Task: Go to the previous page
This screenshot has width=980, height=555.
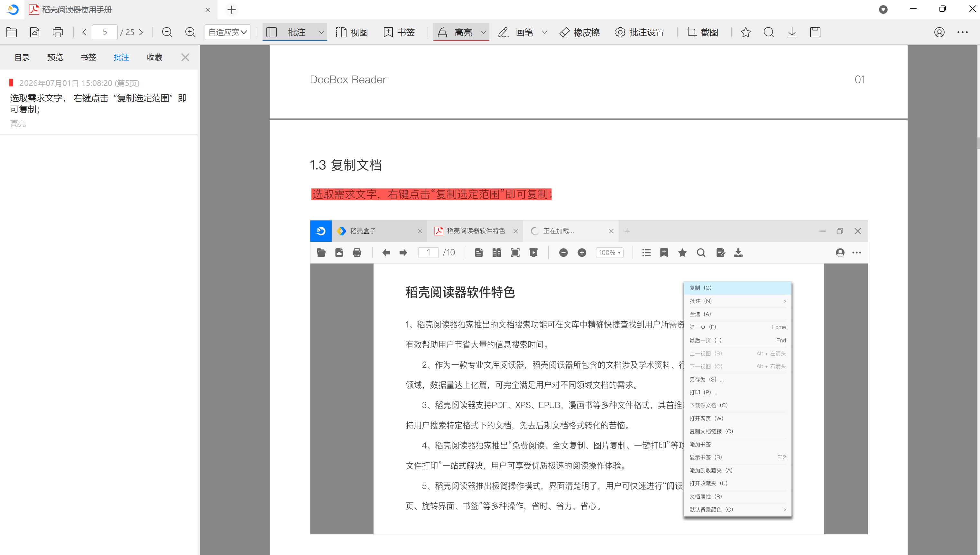Action: 85,33
